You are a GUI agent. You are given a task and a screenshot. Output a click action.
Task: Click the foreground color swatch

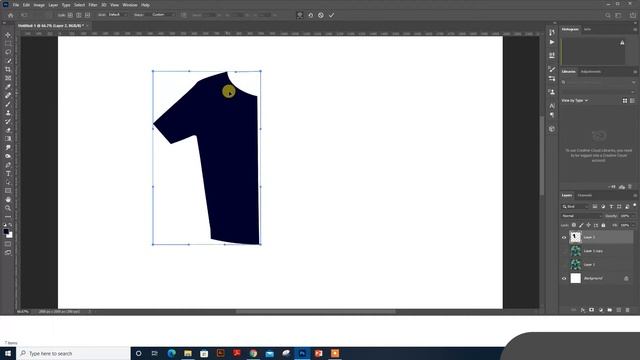click(x=6, y=232)
